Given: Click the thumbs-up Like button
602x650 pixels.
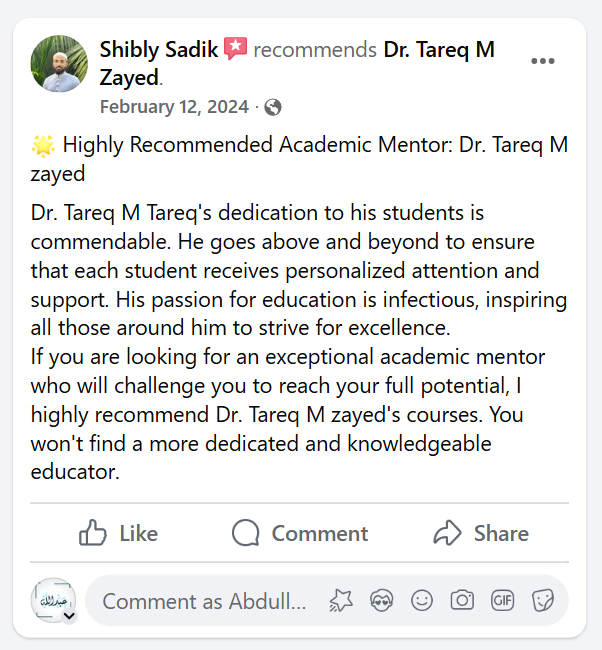Looking at the screenshot, I should click(x=118, y=533).
